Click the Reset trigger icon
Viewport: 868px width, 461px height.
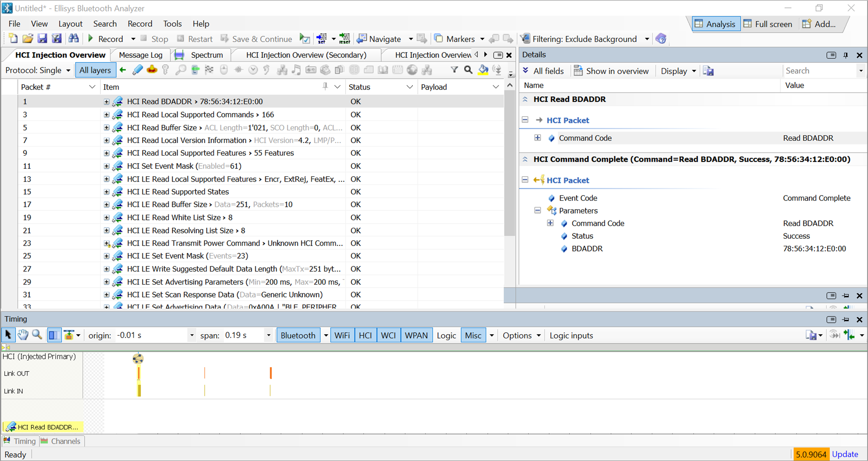tap(345, 39)
